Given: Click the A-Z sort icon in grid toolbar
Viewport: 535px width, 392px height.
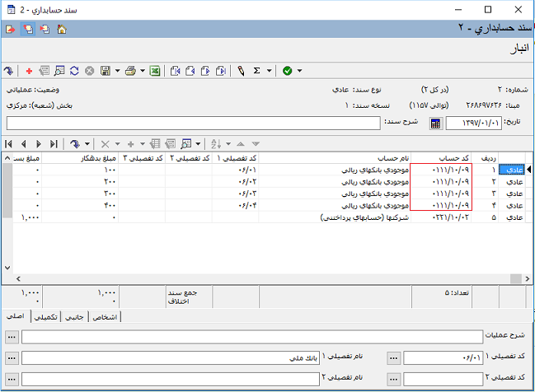Looking at the screenshot, I should click(x=216, y=143).
